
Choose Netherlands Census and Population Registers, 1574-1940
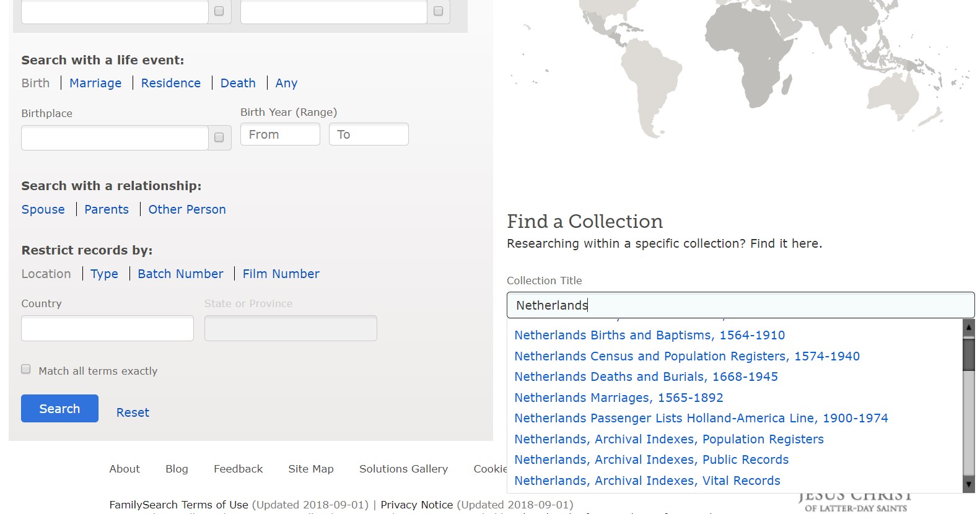(x=687, y=356)
